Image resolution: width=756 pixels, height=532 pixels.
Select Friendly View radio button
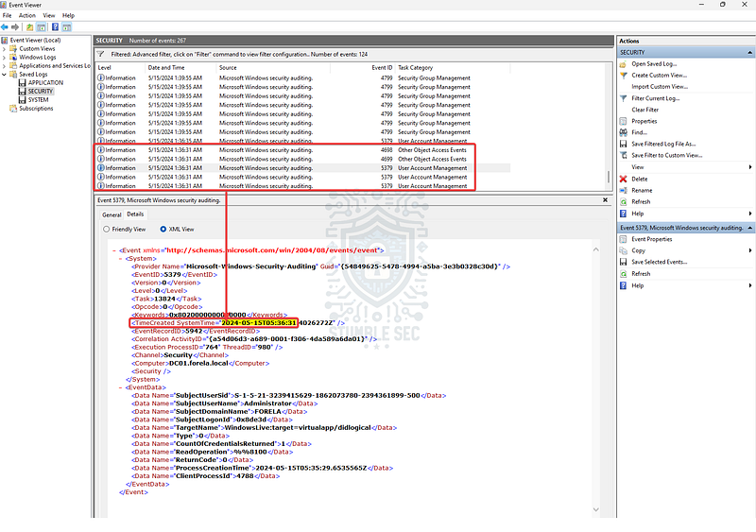click(107, 229)
